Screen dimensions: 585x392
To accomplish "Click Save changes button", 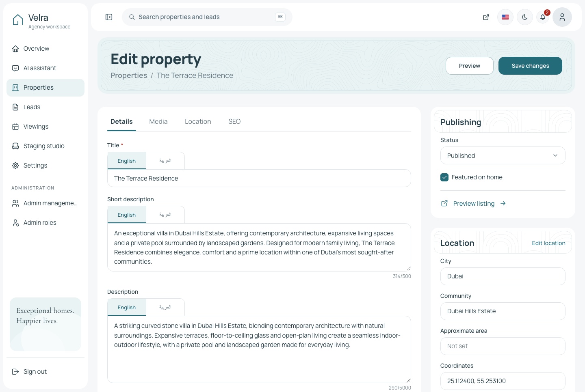I will pyautogui.click(x=530, y=66).
